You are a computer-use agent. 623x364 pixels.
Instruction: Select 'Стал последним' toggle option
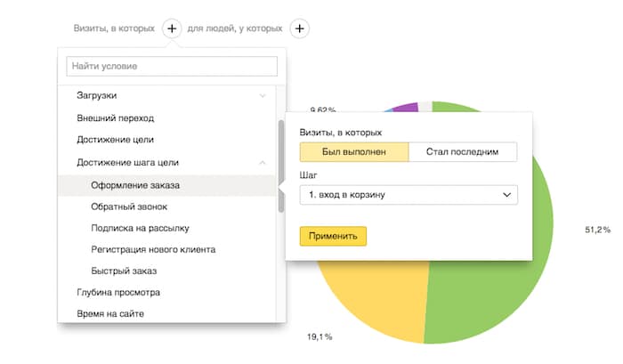click(463, 152)
